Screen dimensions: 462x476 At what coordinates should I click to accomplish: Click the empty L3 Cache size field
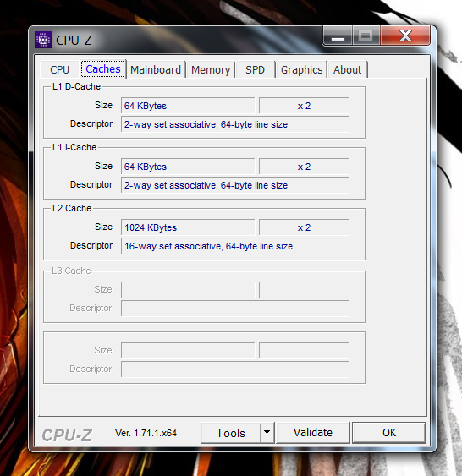pos(188,290)
